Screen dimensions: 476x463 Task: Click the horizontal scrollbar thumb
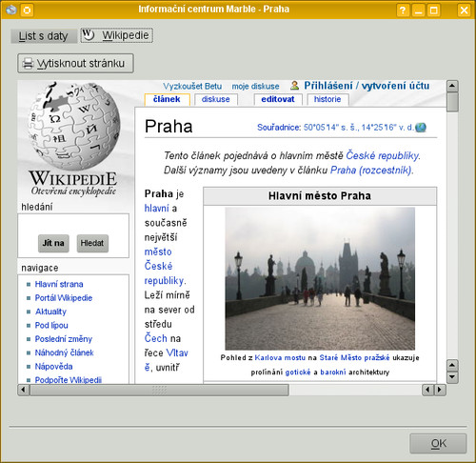pos(159,390)
